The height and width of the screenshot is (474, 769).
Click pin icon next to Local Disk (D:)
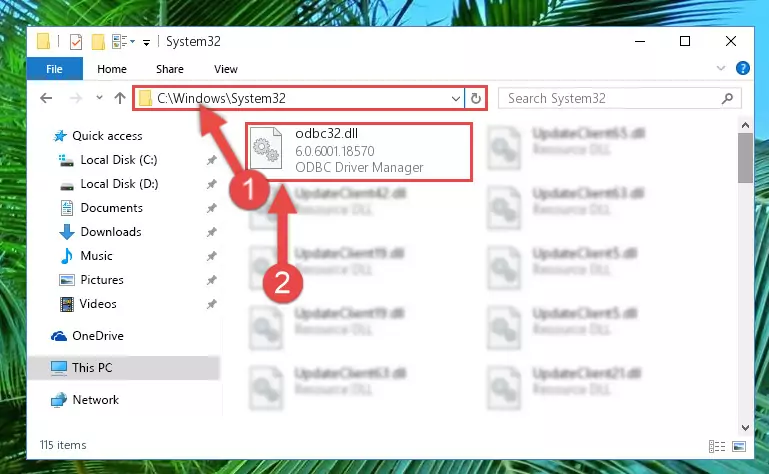pos(211,184)
